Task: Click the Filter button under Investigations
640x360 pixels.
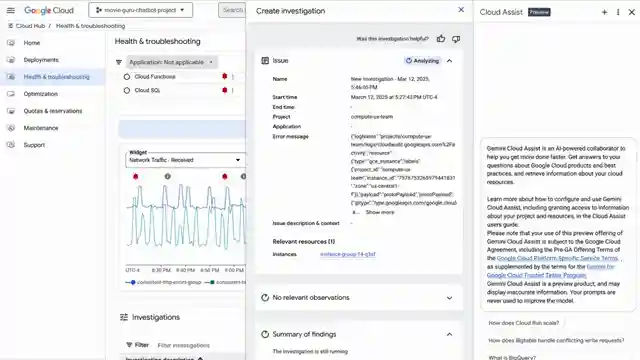Action: click(138, 345)
